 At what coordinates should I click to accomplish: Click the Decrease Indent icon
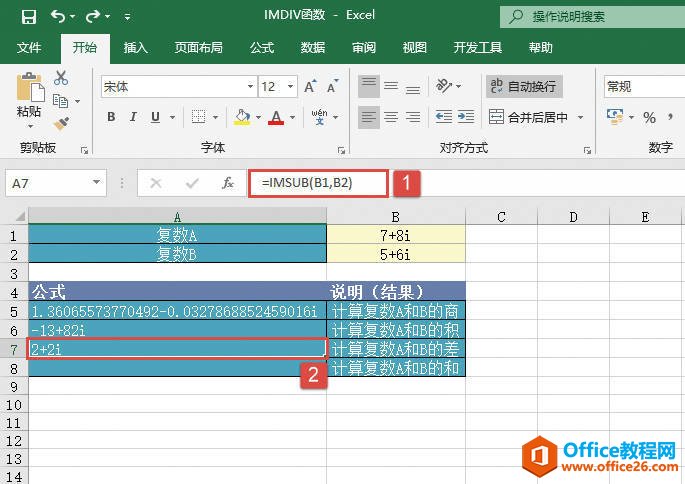[444, 117]
